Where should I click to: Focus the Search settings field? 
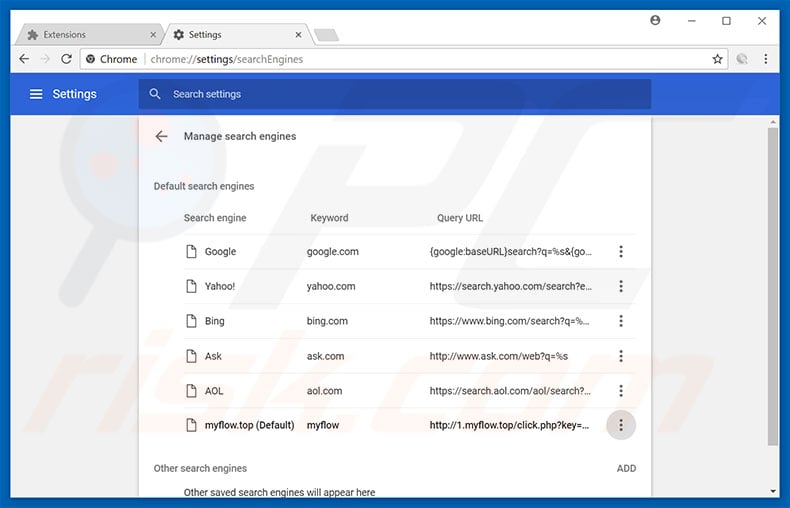[x=394, y=94]
